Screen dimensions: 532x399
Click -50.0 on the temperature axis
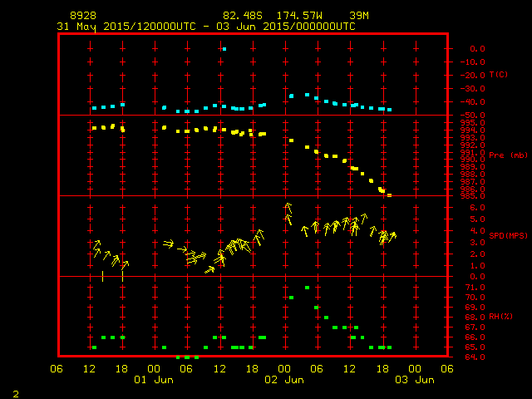473,116
